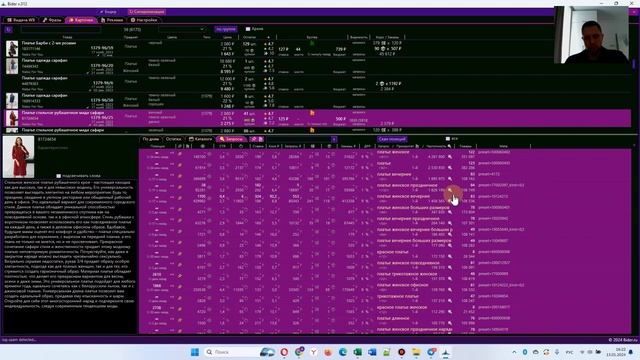Open Excel from the taskbar
640x360 pixels.
[358, 352]
